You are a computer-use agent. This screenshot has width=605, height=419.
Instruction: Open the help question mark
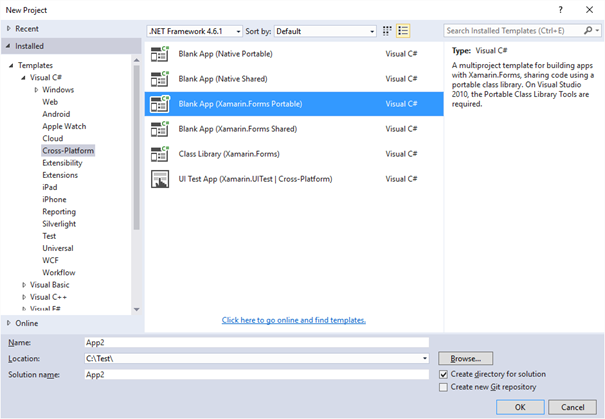[560, 10]
